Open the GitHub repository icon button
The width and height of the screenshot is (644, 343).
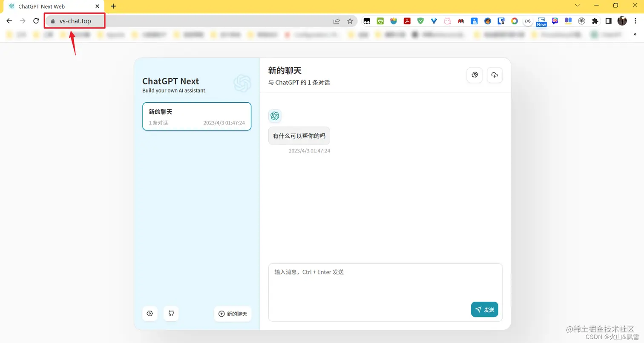(x=171, y=314)
